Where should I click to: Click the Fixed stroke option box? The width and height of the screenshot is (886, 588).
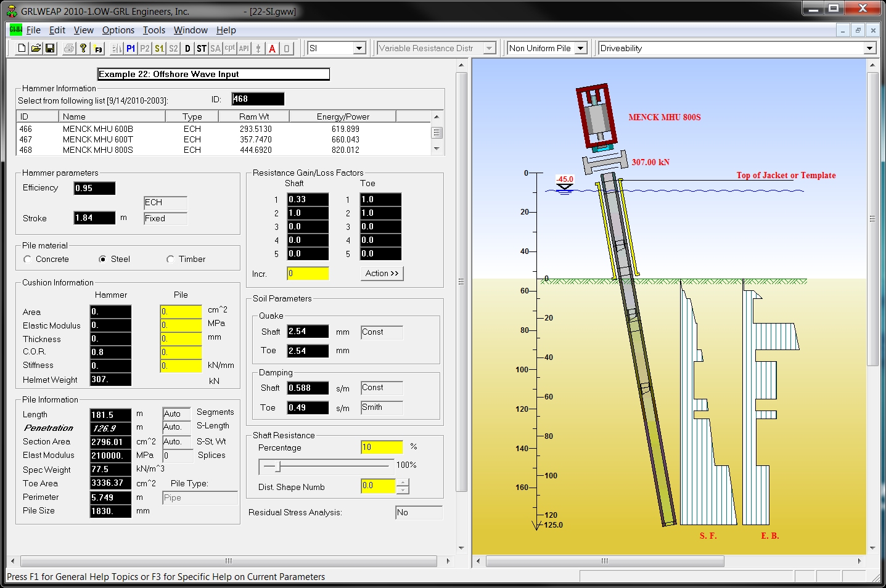(165, 218)
